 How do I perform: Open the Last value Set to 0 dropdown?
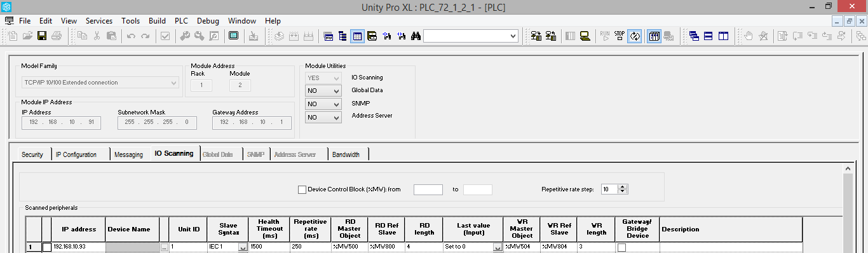coord(498,247)
